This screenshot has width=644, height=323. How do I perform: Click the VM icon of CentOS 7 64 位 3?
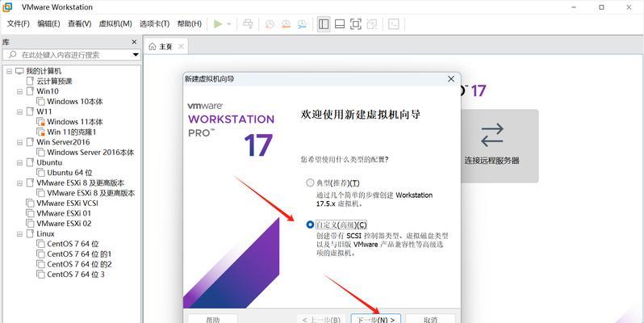[x=40, y=275]
